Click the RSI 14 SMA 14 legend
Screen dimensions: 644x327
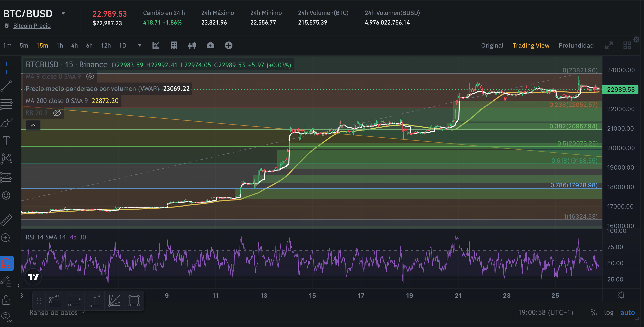click(x=56, y=237)
